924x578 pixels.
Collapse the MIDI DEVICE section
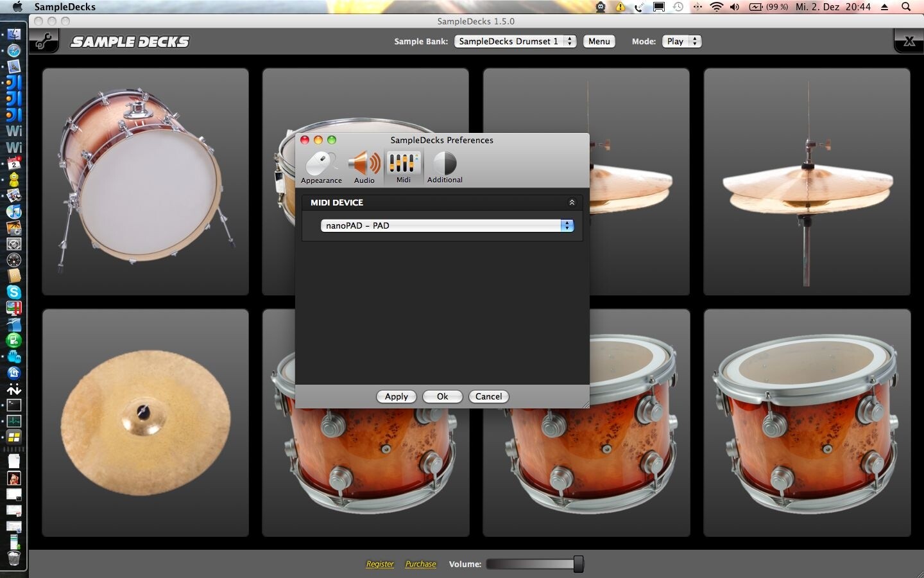click(571, 202)
